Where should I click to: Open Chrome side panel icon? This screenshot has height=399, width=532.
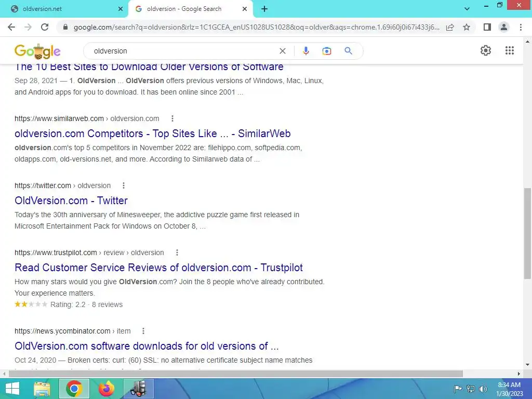(x=487, y=27)
